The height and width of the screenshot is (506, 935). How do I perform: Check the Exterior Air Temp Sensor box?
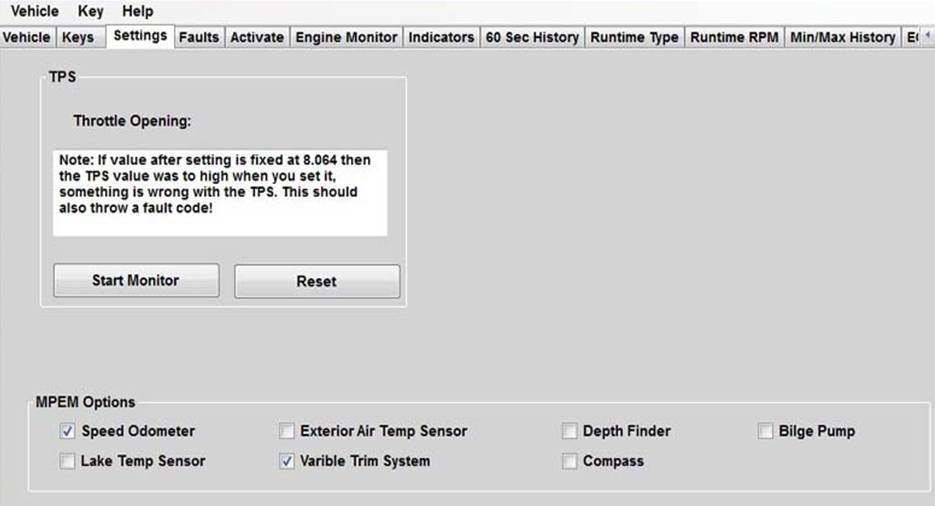(287, 431)
